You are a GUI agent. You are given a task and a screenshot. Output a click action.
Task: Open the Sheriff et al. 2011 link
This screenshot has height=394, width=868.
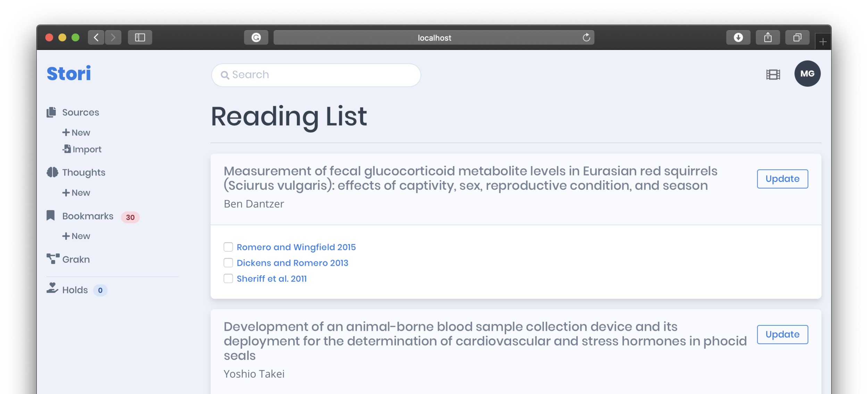click(x=272, y=279)
